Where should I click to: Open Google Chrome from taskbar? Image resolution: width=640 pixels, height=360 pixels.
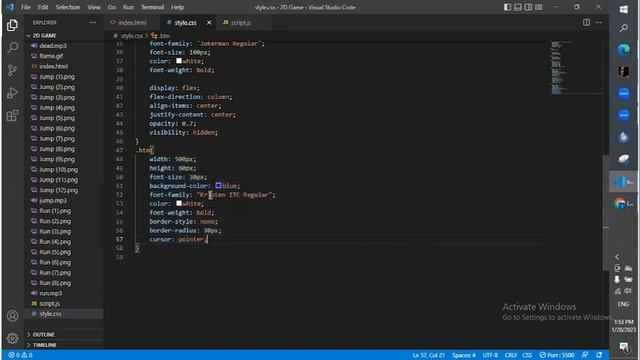click(x=623, y=203)
